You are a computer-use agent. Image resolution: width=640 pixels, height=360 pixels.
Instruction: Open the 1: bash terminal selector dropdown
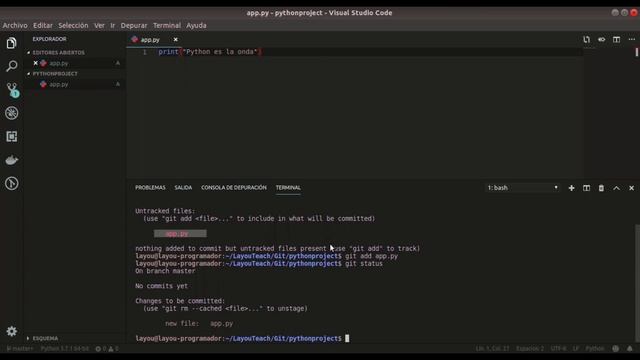[x=522, y=188]
